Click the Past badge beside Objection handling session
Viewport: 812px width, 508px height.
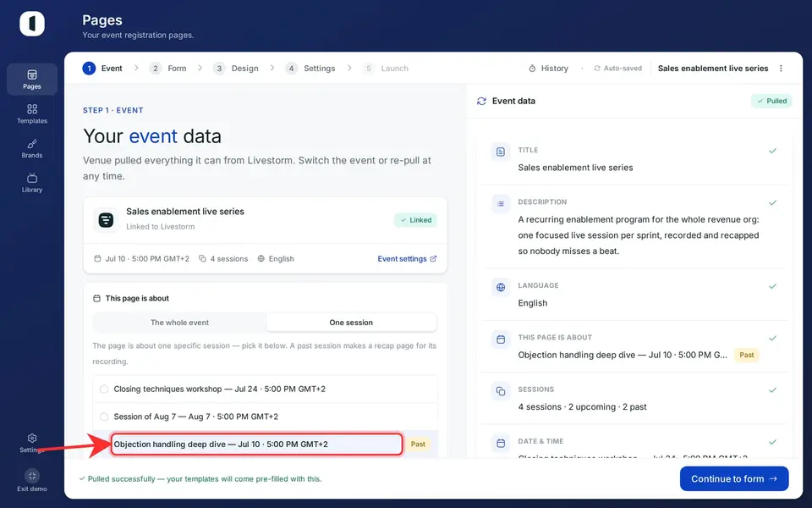[x=418, y=444]
